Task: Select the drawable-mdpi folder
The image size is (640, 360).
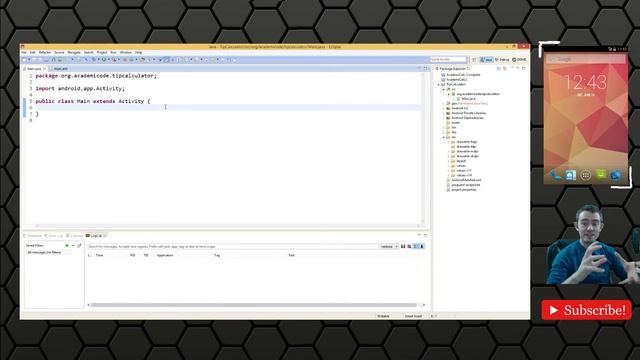Action: click(x=467, y=151)
